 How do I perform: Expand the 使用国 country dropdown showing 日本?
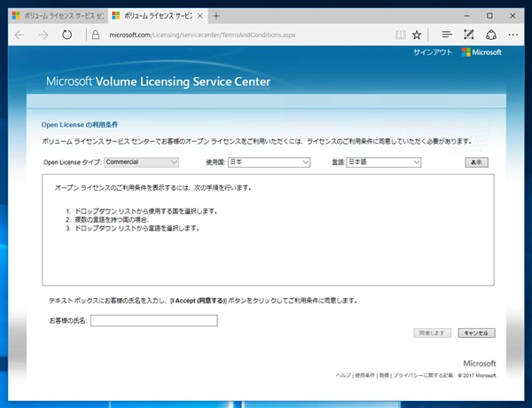269,162
